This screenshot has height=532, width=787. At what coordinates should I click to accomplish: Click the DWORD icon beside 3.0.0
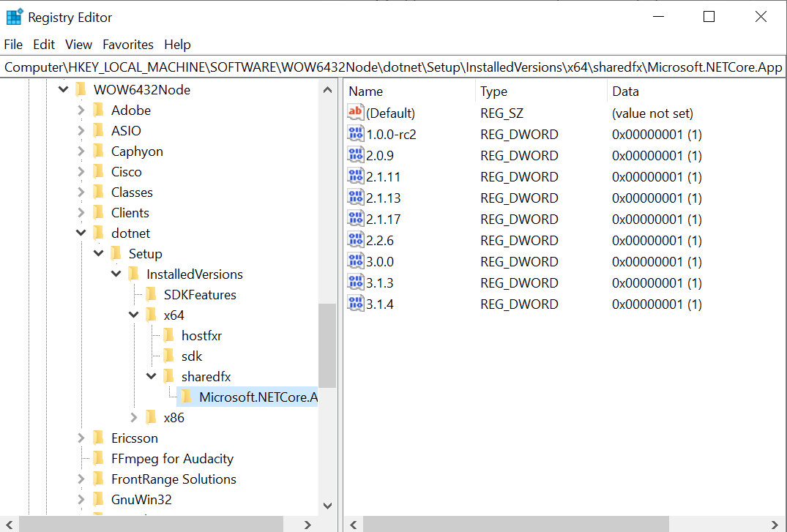(355, 261)
